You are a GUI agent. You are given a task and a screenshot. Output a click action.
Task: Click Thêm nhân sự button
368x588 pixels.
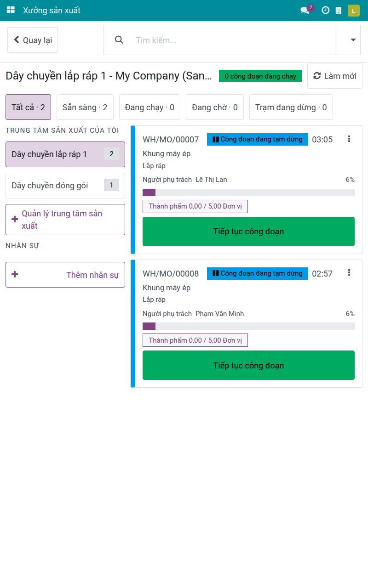[65, 275]
